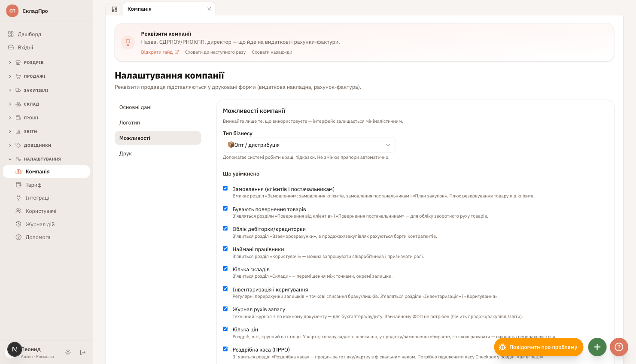Open Журнал дій page
The width and height of the screenshot is (636, 364).
click(46, 224)
